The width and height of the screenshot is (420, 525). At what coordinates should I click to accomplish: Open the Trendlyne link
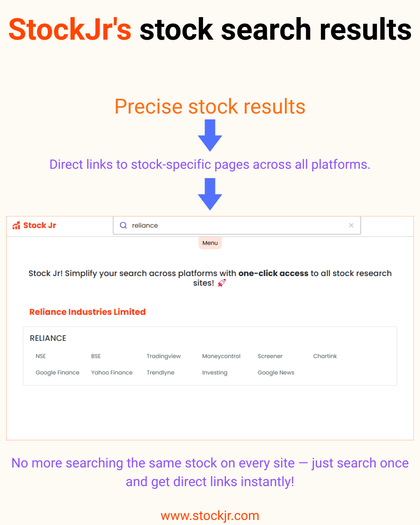click(x=161, y=373)
